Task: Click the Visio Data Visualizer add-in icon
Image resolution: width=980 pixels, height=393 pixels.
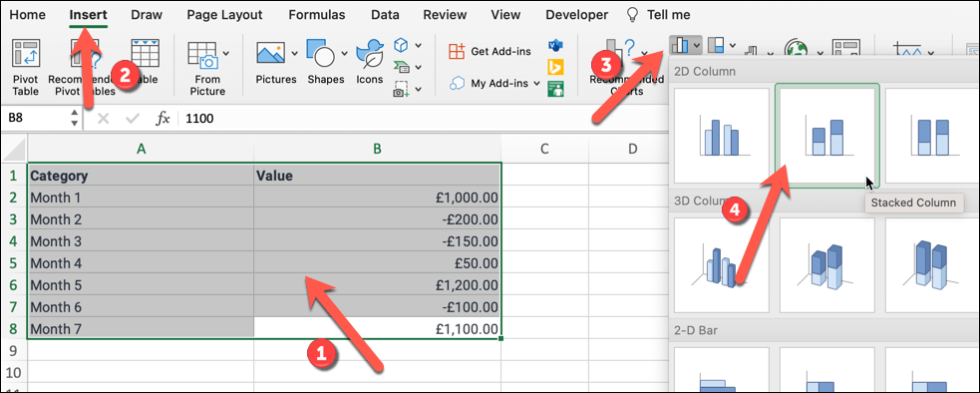Action: pos(555,46)
